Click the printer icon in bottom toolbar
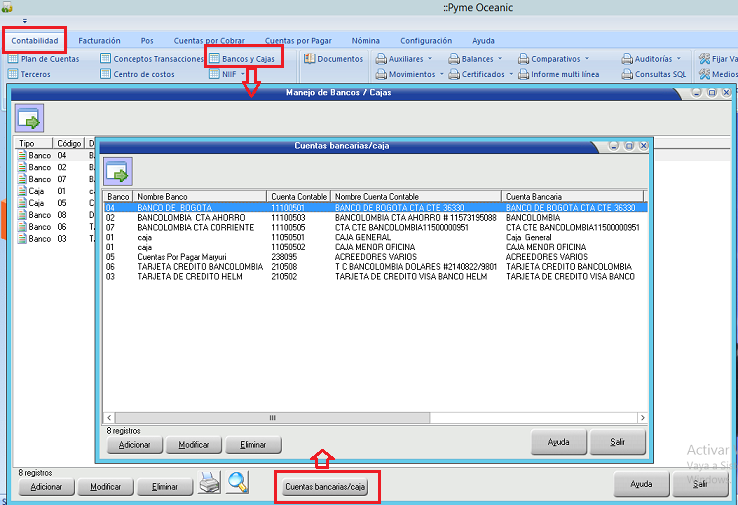 point(210,485)
